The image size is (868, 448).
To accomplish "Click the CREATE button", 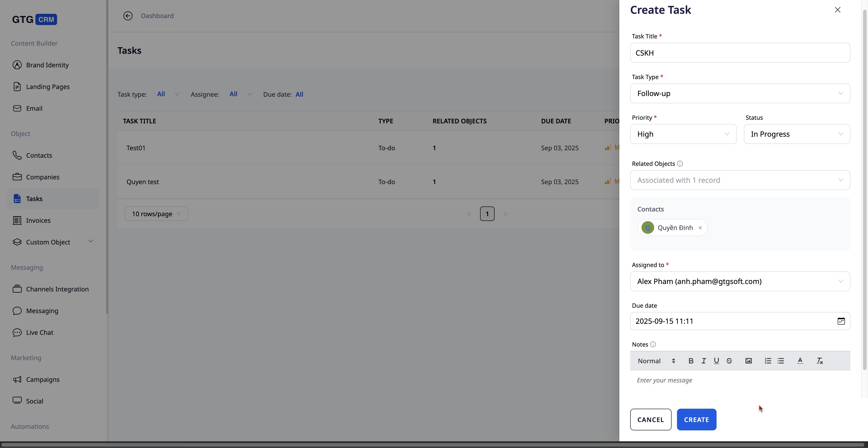I will [x=696, y=420].
